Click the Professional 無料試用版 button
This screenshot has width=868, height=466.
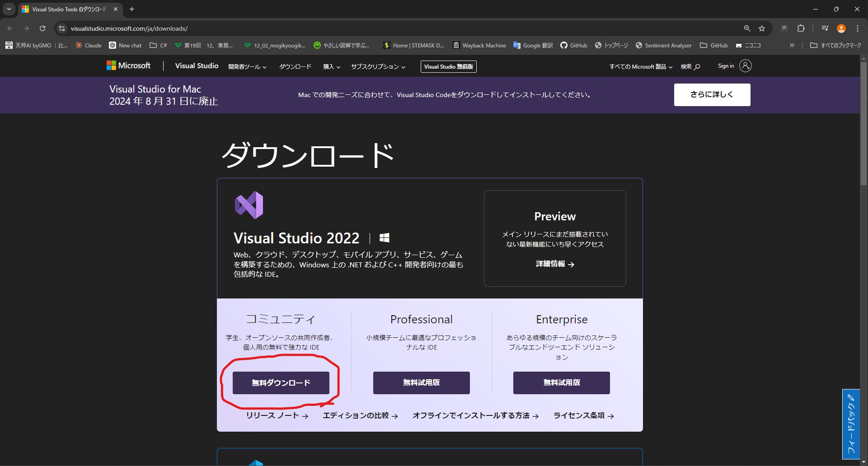(x=421, y=383)
